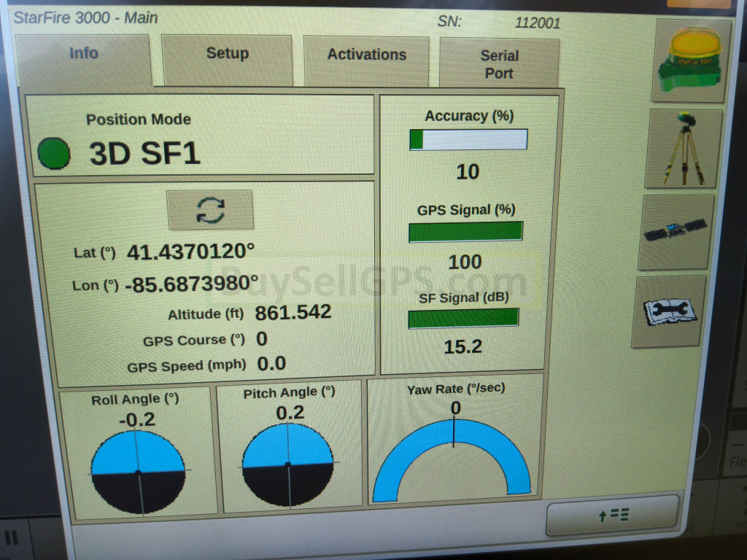The image size is (747, 560).
Task: Click the Roll Angle horizon gauge
Action: point(138,472)
